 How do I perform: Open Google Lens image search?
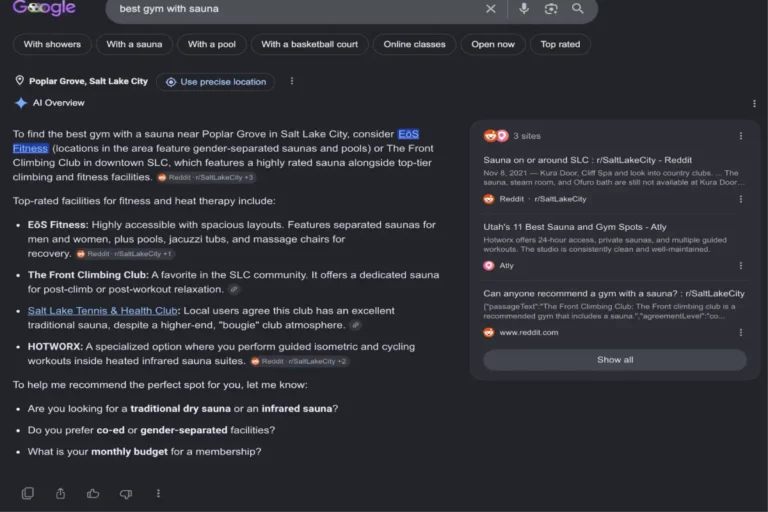pyautogui.click(x=551, y=9)
